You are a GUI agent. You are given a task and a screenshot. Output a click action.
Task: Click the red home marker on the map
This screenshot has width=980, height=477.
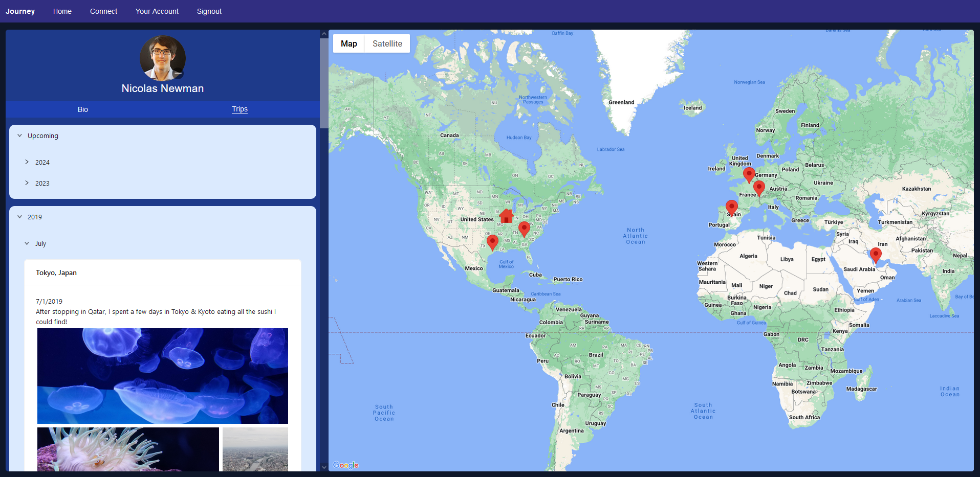pyautogui.click(x=506, y=216)
